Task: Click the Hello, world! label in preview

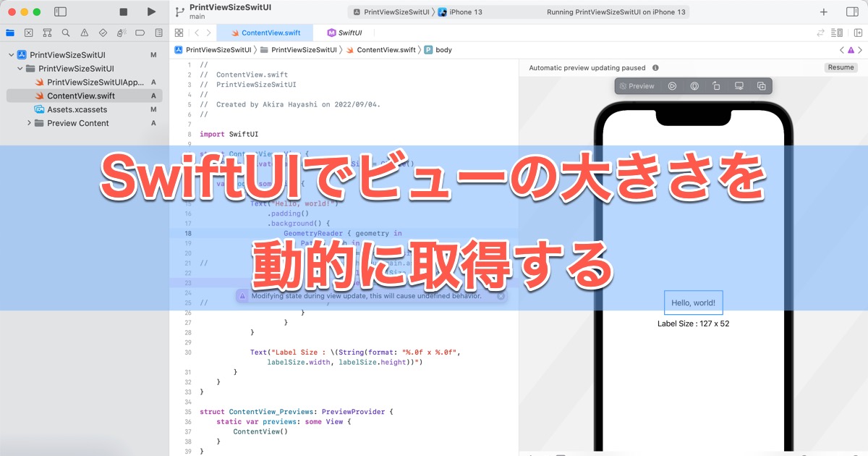Action: point(693,303)
